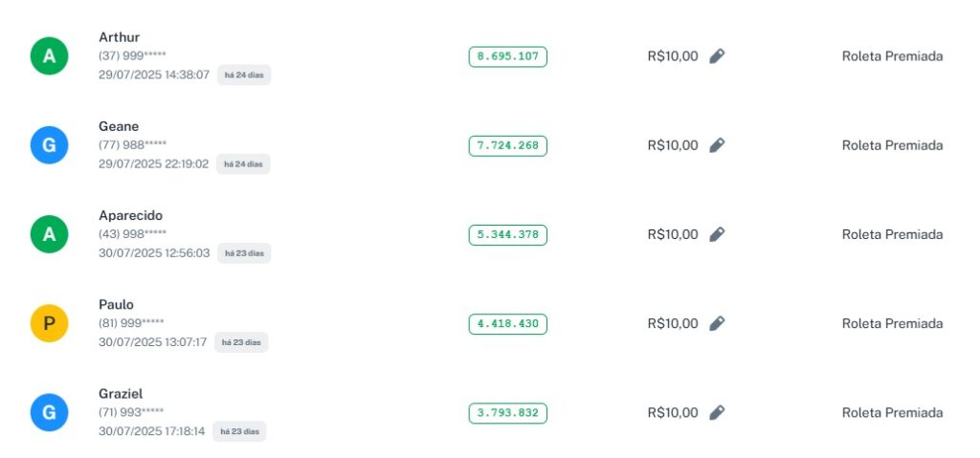The height and width of the screenshot is (458, 980).
Task: Edit Graziel's prize with pencil icon
Action: 717,412
